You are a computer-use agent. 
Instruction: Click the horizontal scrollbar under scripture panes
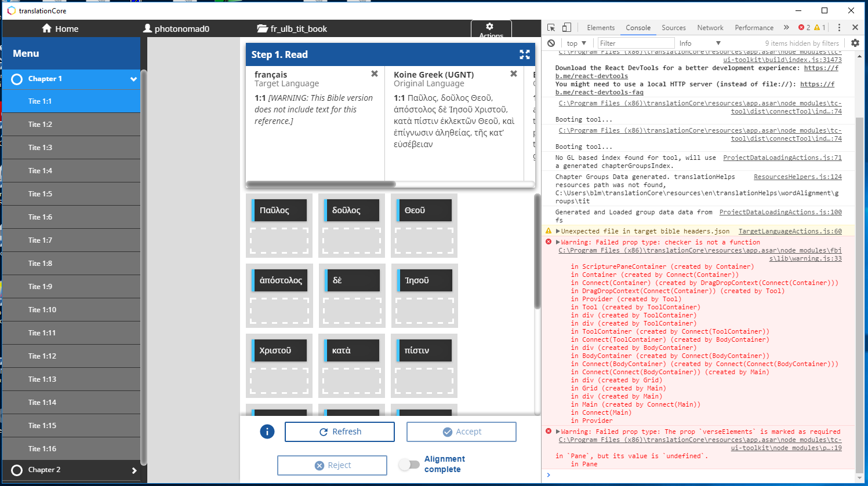[321, 184]
